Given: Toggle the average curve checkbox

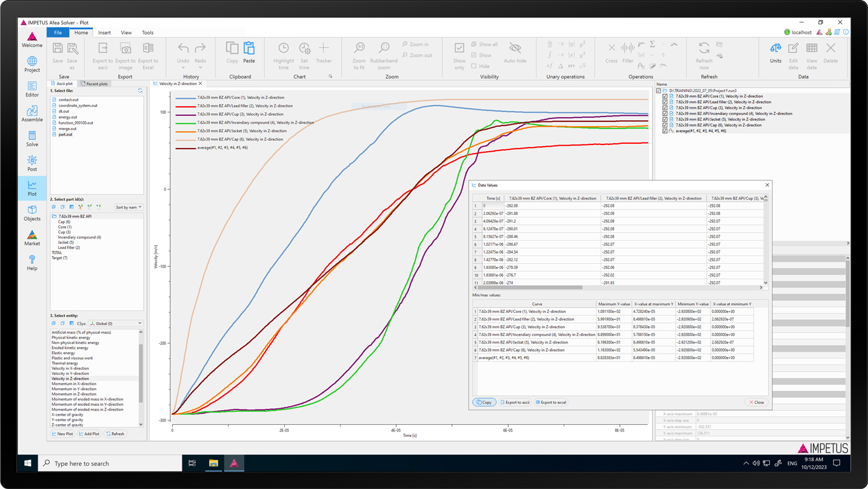Looking at the screenshot, I should coord(665,131).
